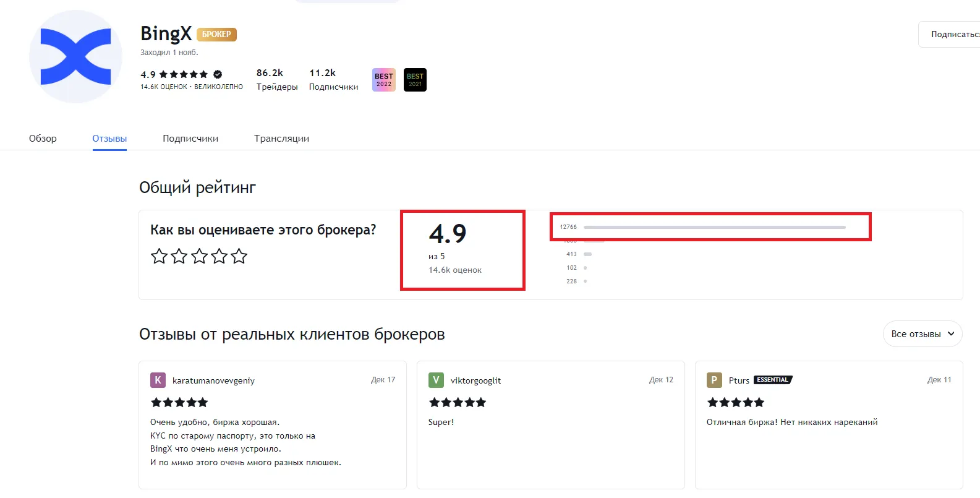Rate the broker one star

tap(160, 256)
